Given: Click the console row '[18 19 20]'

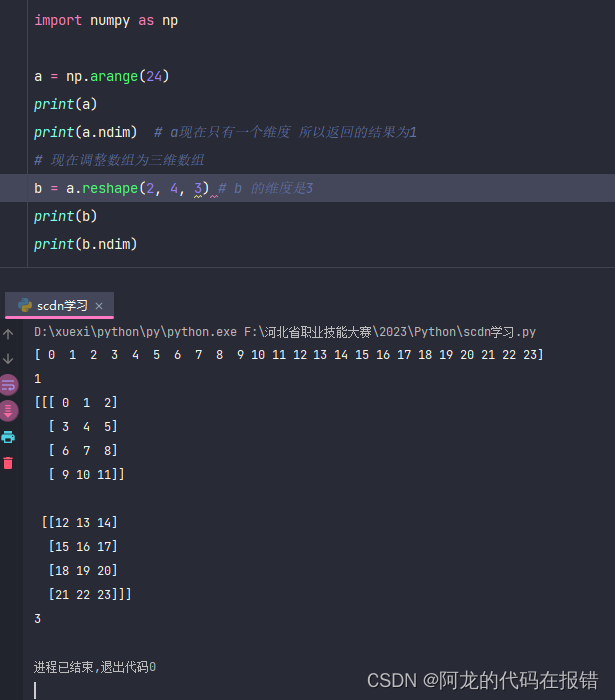Looking at the screenshot, I should click(83, 570).
